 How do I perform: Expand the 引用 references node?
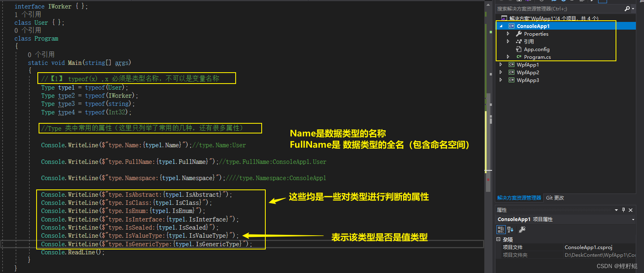click(x=508, y=41)
